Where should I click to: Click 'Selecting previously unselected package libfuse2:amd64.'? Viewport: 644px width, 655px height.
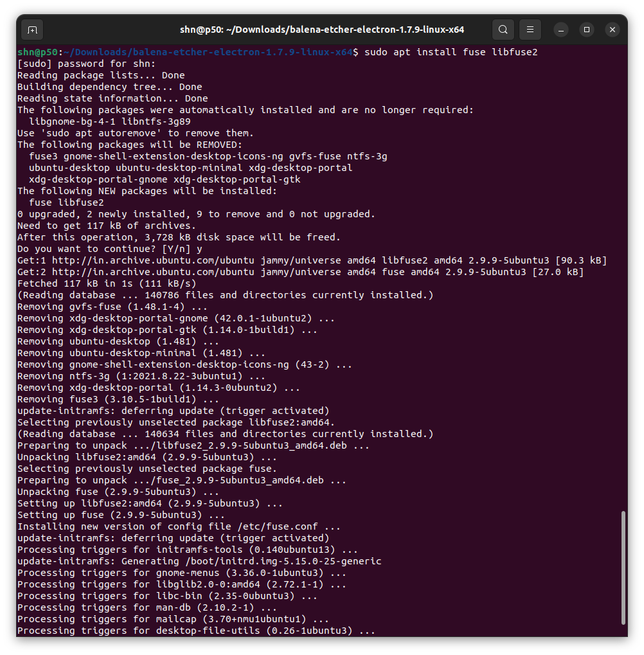click(176, 422)
